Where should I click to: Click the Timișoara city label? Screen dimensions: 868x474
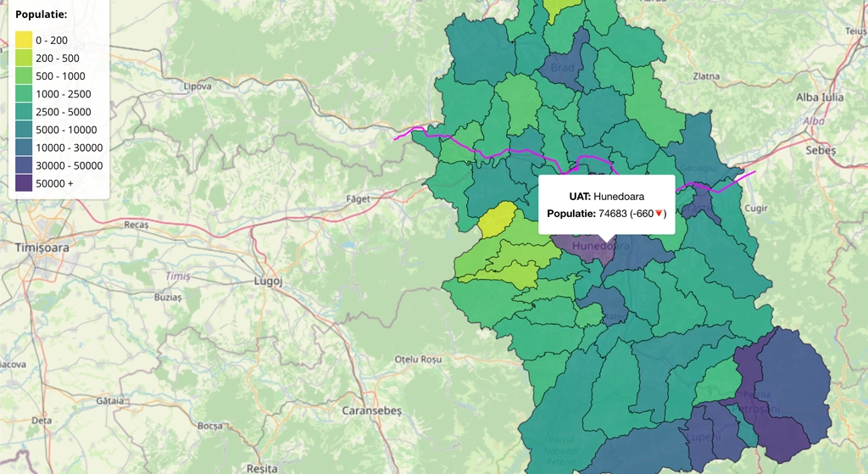(x=42, y=247)
